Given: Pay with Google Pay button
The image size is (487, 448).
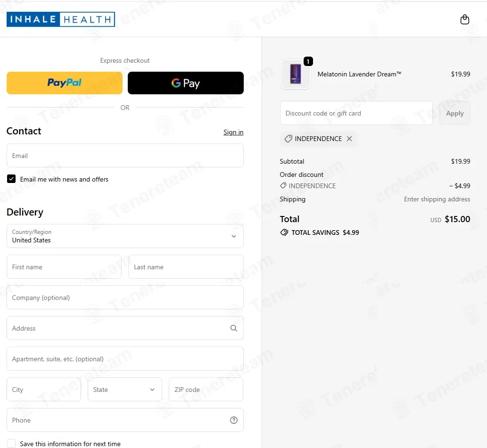Looking at the screenshot, I should [x=185, y=83].
